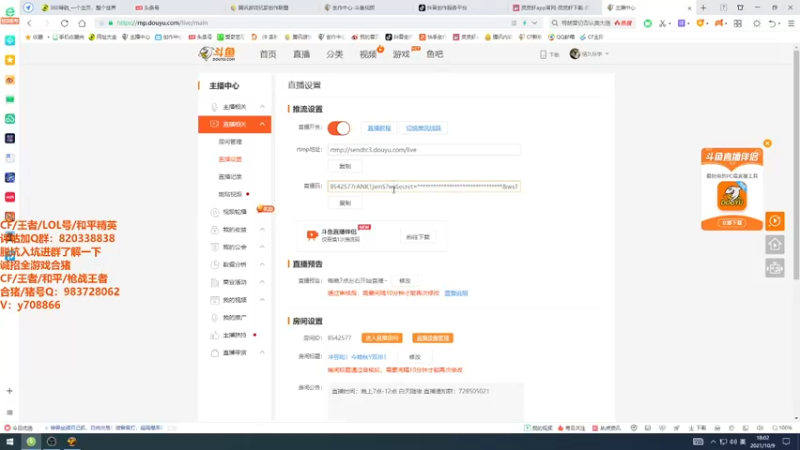Reload the page with browser refresh
The height and width of the screenshot is (450, 800).
point(64,23)
